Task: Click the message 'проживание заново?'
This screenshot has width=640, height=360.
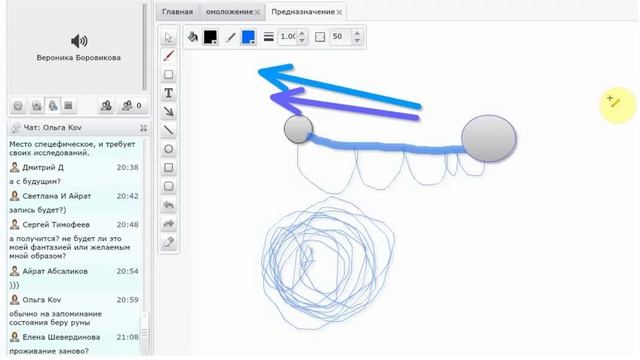Action: coord(49,351)
